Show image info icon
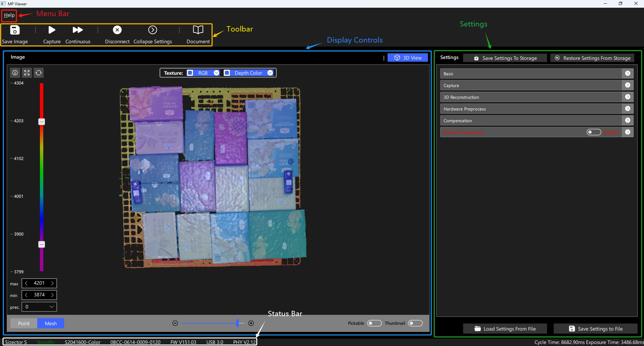 pos(15,73)
